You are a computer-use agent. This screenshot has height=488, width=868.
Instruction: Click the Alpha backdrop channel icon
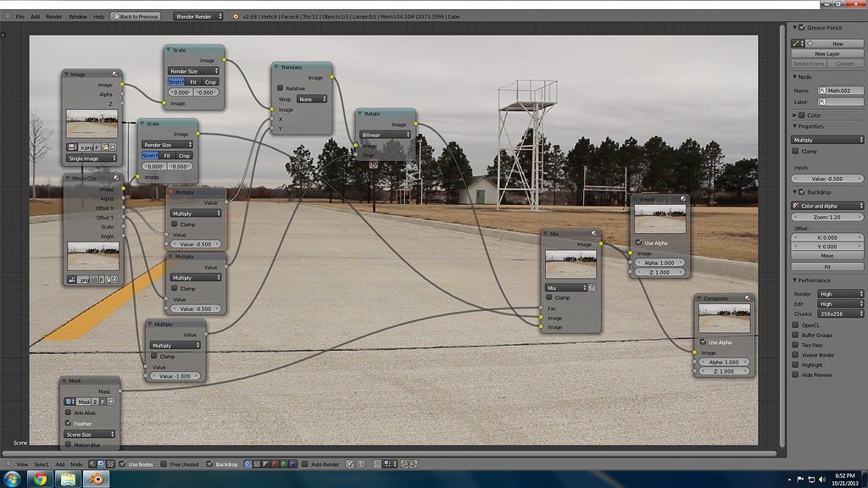click(265, 464)
